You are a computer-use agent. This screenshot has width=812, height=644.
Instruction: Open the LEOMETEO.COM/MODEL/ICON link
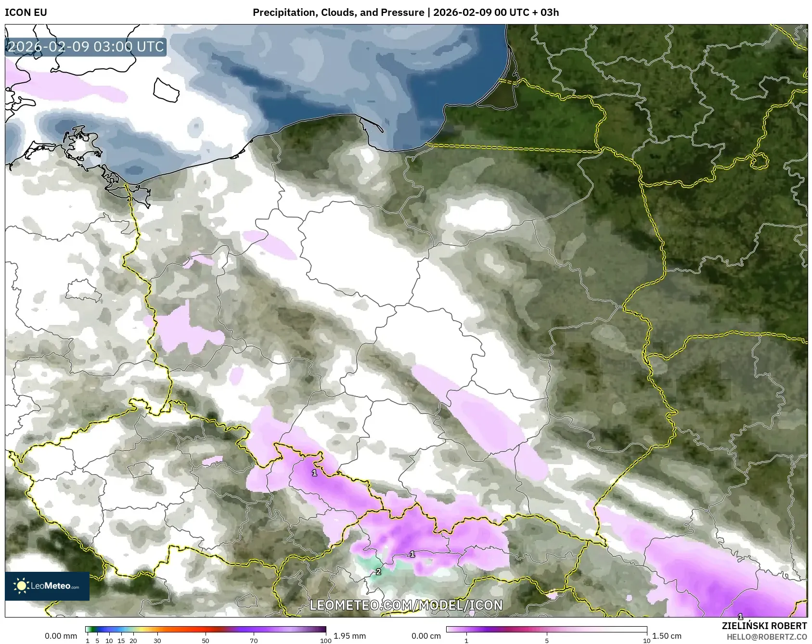[x=406, y=605]
